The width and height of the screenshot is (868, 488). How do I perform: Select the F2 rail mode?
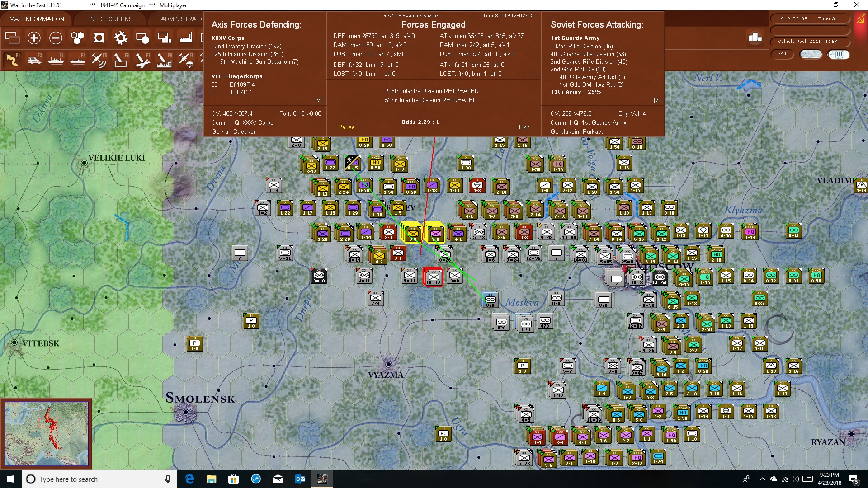pos(34,60)
